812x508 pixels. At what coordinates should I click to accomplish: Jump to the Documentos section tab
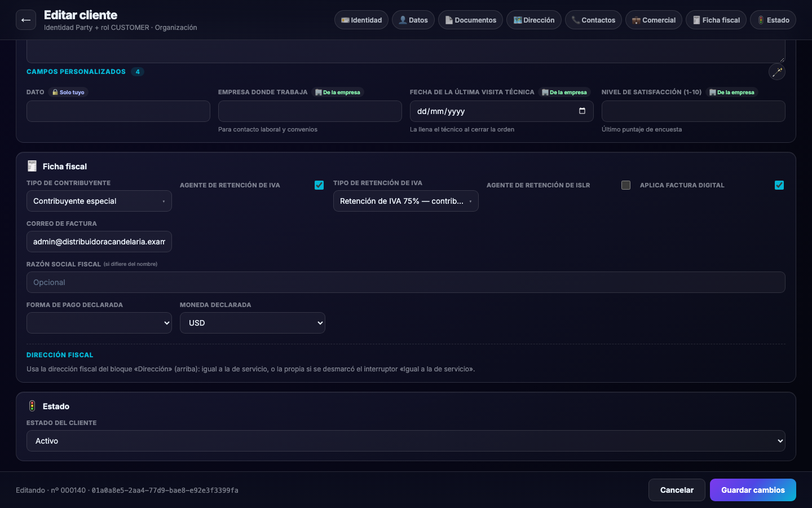tap(470, 20)
